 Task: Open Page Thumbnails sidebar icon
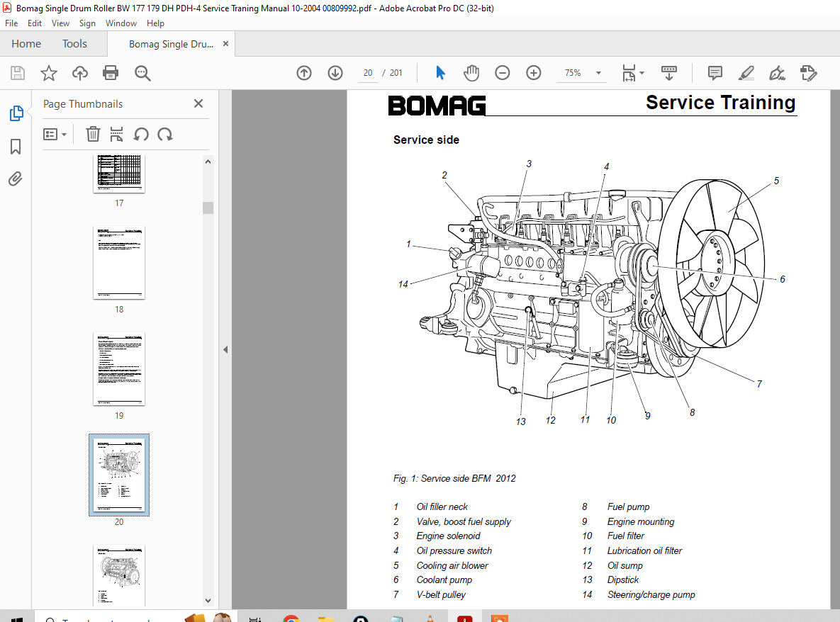tap(16, 113)
